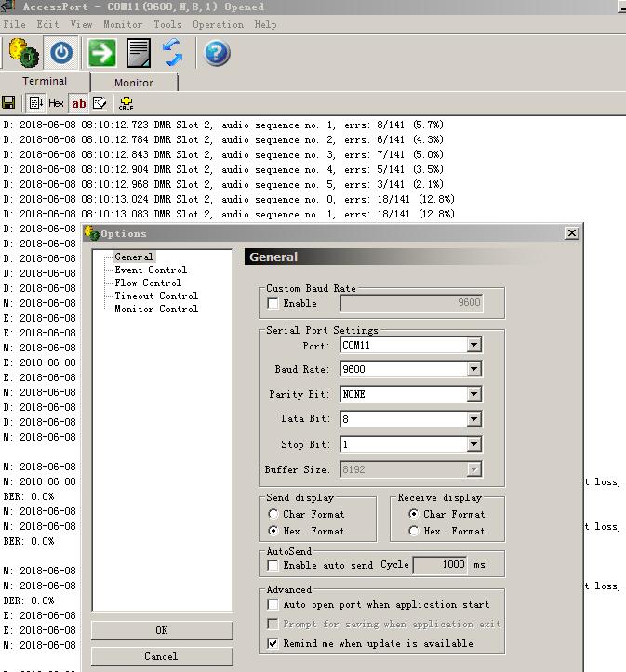Enable the Custom Baud Rate checkbox
Image resolution: width=626 pixels, height=672 pixels.
pos(273,303)
